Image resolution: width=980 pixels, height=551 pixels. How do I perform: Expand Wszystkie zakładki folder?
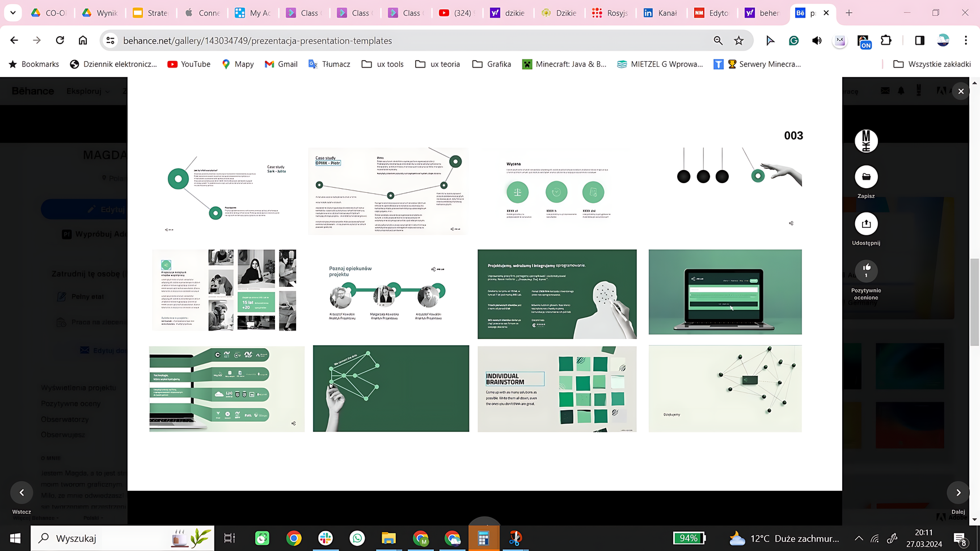tap(932, 64)
